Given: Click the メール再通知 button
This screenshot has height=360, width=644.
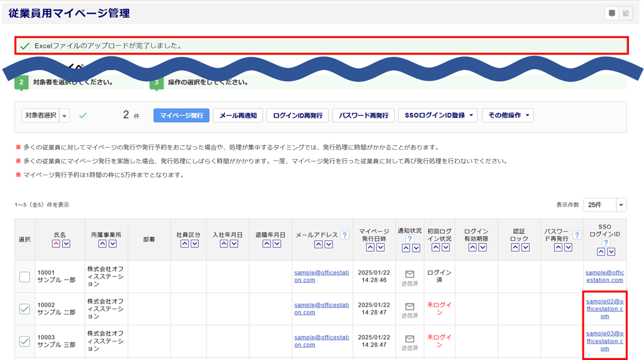Looking at the screenshot, I should [238, 115].
